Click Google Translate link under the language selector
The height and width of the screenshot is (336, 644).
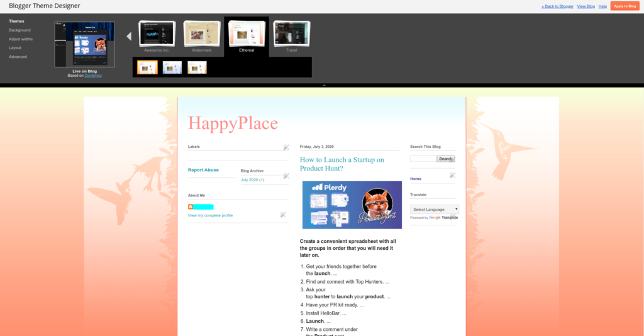click(443, 218)
